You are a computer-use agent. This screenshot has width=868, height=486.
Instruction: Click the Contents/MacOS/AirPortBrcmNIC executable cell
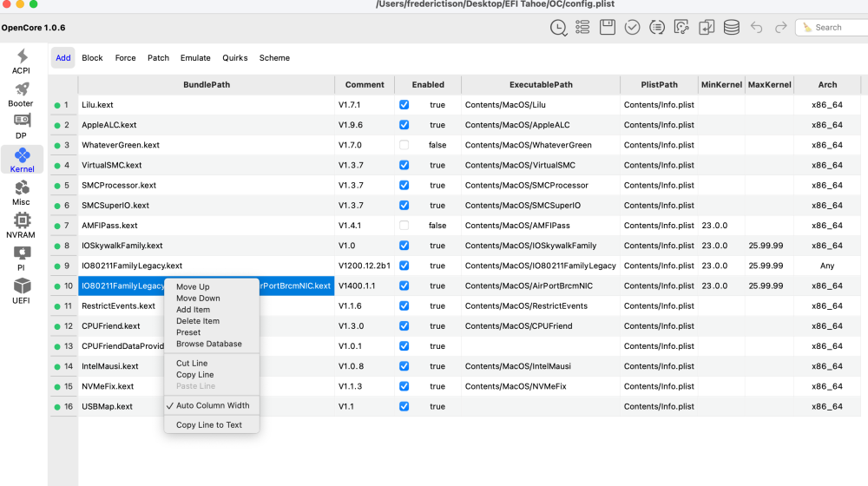tap(541, 286)
